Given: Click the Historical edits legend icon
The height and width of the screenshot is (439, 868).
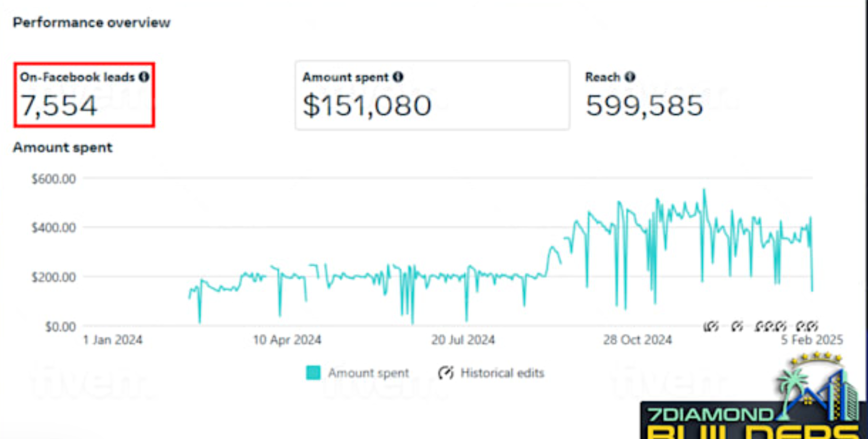Looking at the screenshot, I should 446,373.
